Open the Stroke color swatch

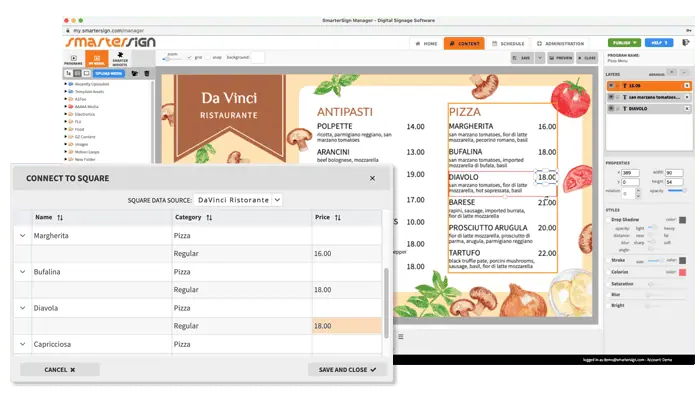pyautogui.click(x=682, y=260)
